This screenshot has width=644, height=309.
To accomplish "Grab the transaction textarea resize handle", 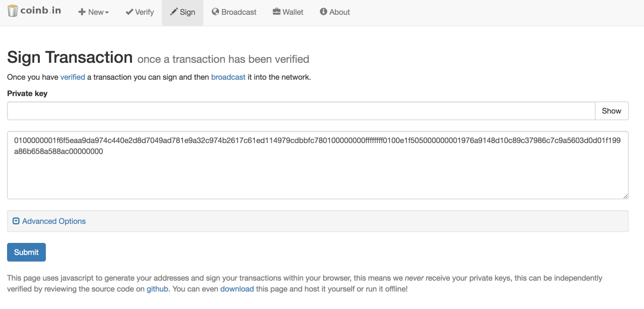I will point(626,196).
